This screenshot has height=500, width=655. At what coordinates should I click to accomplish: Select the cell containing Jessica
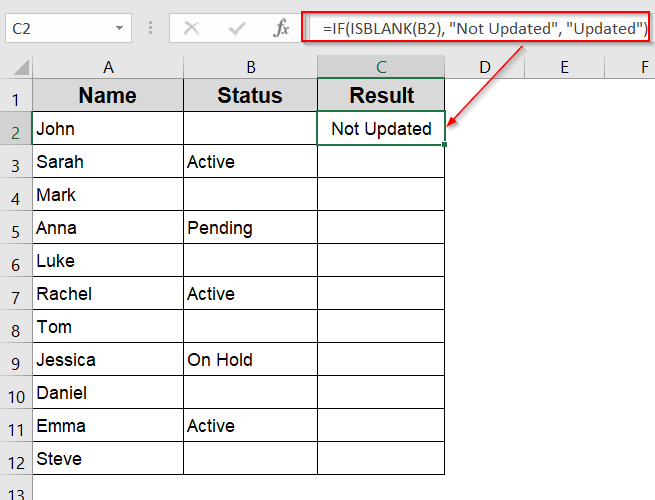click(108, 359)
